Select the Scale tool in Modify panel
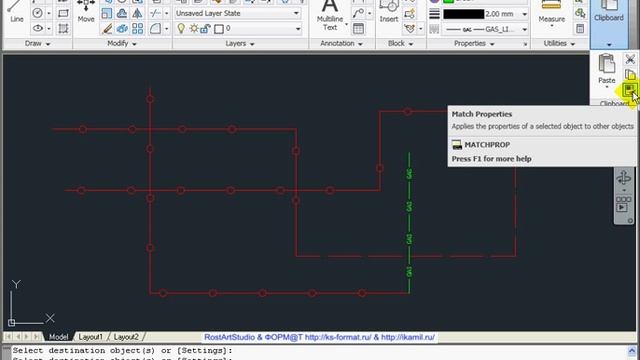 107,13
